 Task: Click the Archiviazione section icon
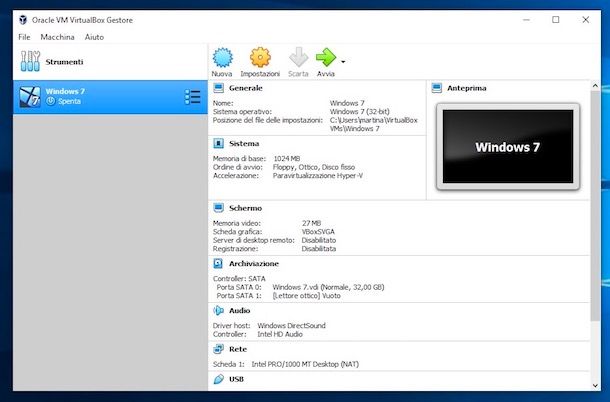pyautogui.click(x=218, y=263)
